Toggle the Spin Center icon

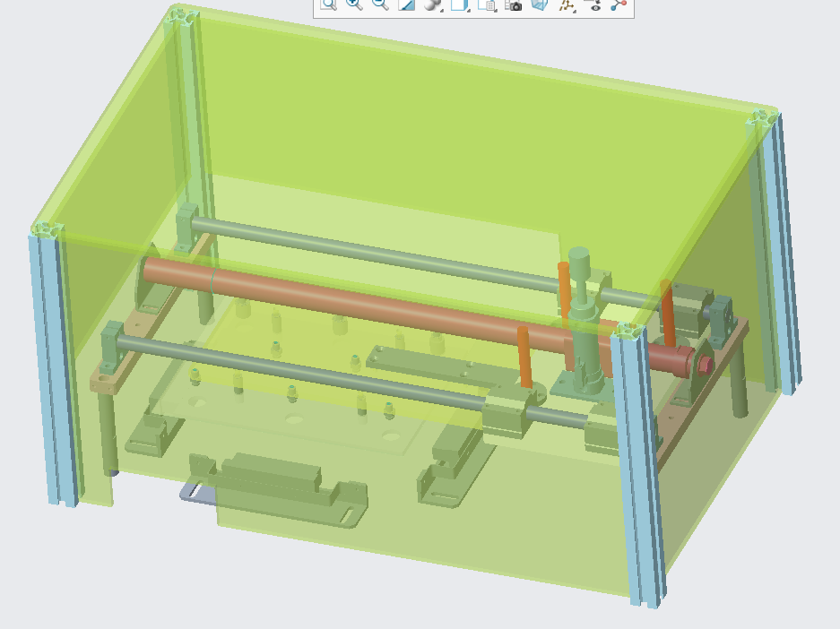point(619,4)
